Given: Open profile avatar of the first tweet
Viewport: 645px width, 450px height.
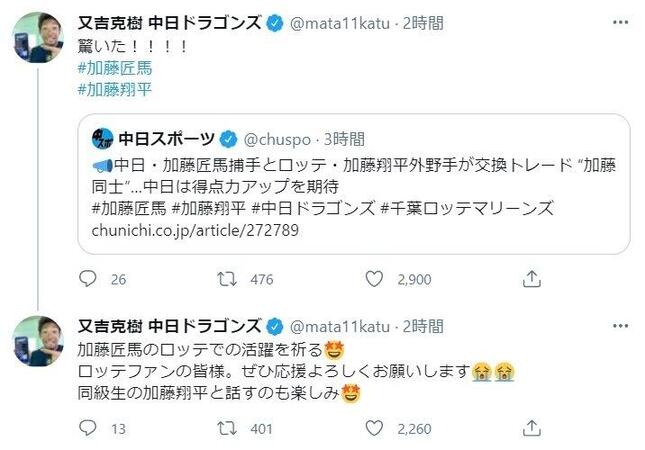Looking at the screenshot, I should (38, 38).
